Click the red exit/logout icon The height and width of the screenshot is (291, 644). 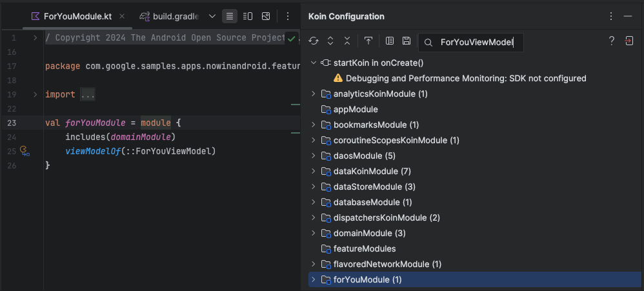(629, 41)
